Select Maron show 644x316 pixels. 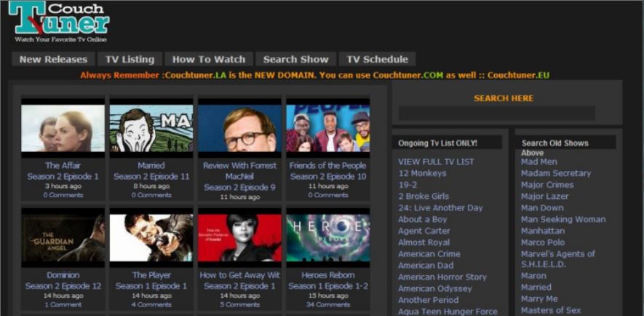[533, 275]
